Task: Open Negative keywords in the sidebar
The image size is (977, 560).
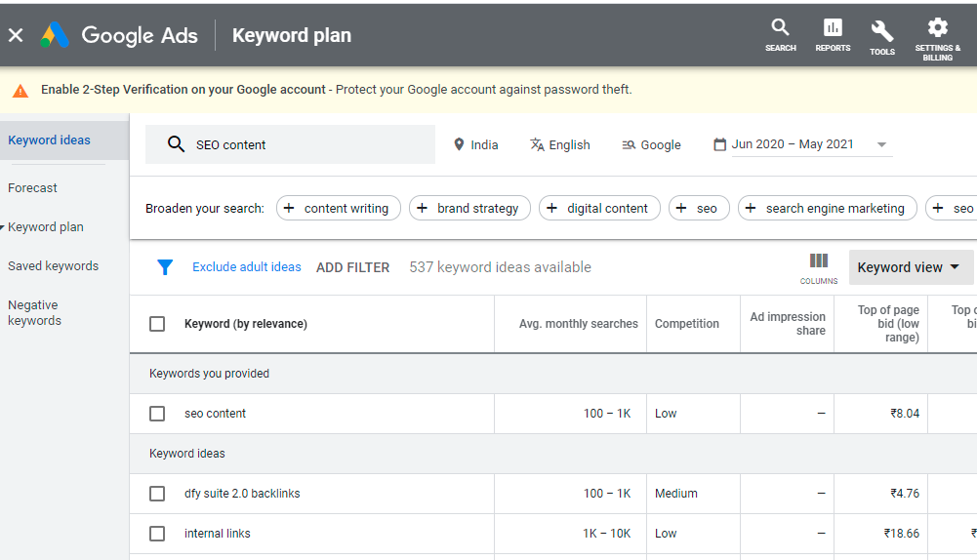Action: 34,313
